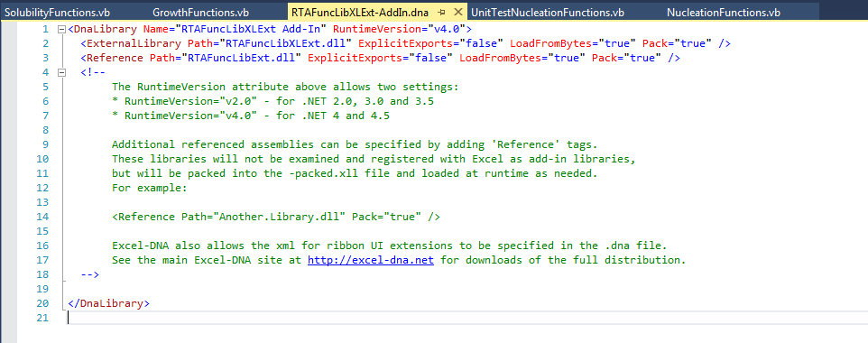Screen dimensions: 868x343
Task: Open the GrowthFunctions.vb tab
Action: [200, 13]
